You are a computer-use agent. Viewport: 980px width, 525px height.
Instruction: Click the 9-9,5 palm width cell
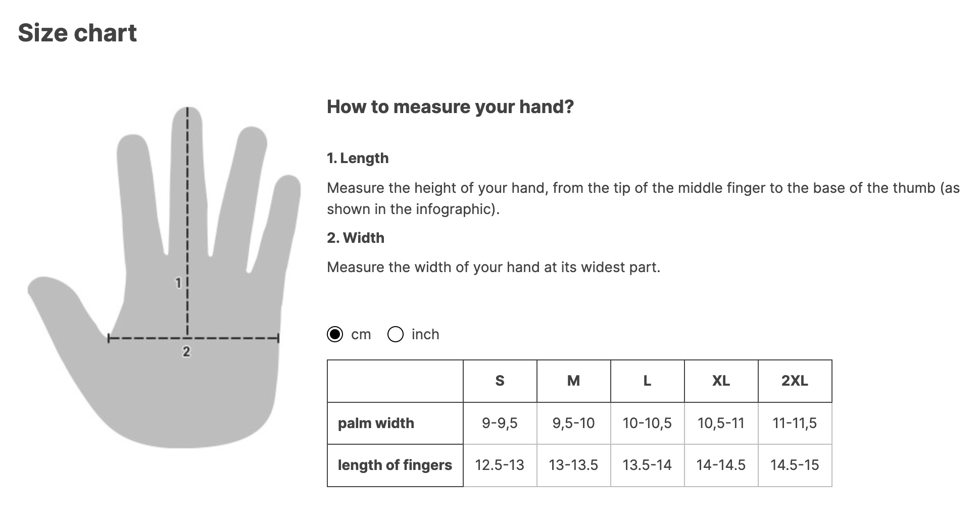(x=500, y=423)
